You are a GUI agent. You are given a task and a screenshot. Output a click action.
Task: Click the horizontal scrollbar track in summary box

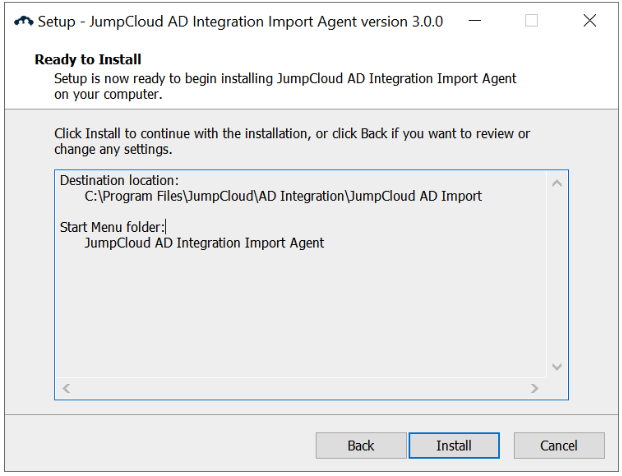pyautogui.click(x=300, y=388)
